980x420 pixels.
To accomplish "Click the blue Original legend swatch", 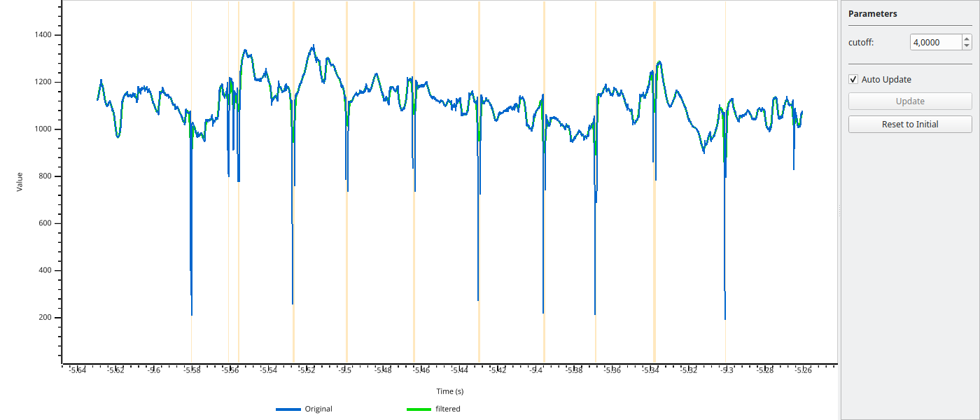I will click(x=288, y=409).
